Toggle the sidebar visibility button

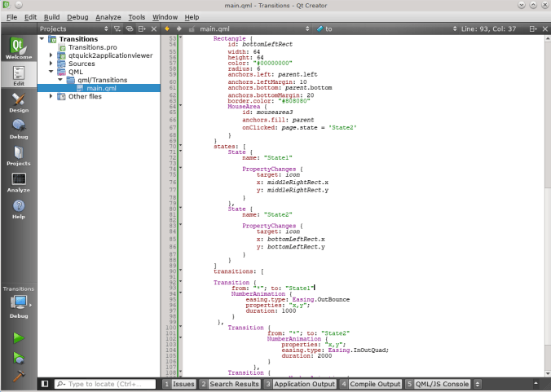[x=45, y=383]
